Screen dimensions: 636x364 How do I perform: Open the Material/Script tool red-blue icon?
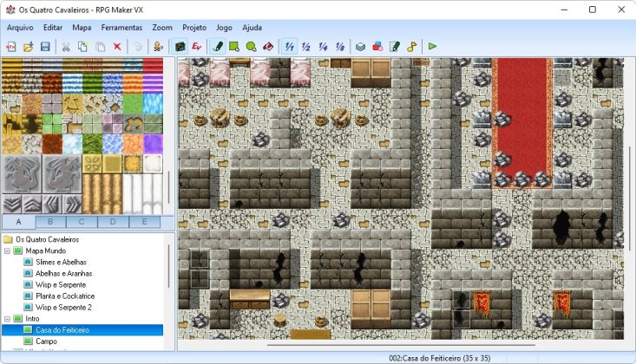[377, 47]
